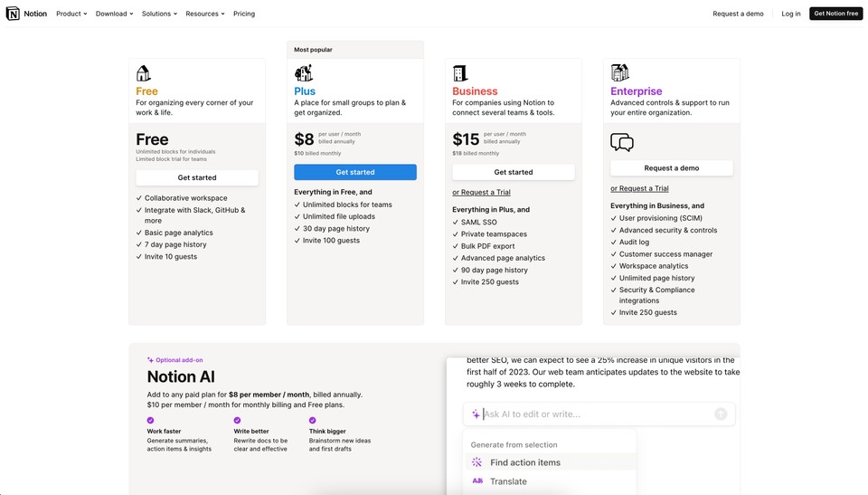The width and height of the screenshot is (868, 495).
Task: Click checkmark beside Unlimited file uploads
Action: 297,217
